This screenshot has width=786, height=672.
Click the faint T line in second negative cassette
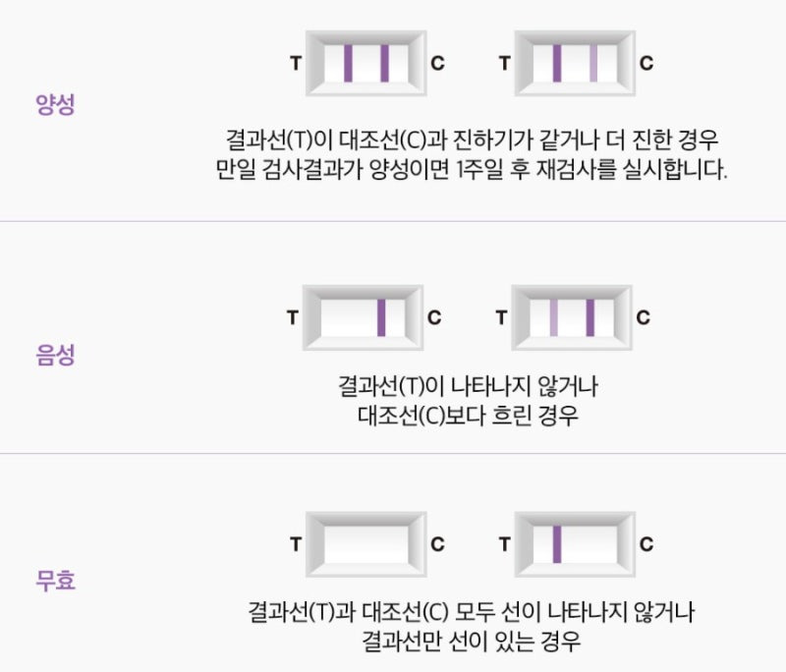point(553,317)
